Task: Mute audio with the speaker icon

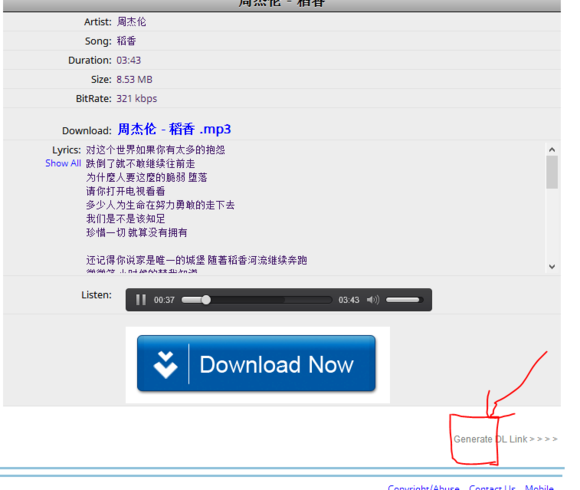Action: click(x=373, y=300)
